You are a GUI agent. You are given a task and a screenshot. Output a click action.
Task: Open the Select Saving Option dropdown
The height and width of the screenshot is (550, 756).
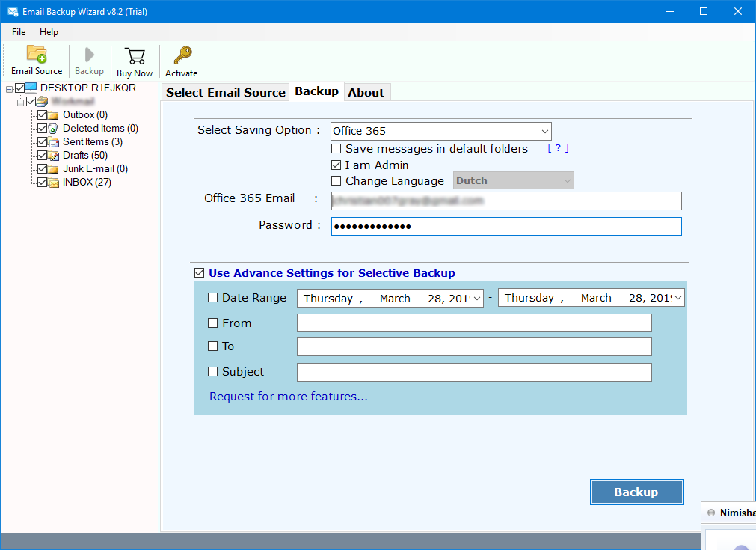coord(440,131)
